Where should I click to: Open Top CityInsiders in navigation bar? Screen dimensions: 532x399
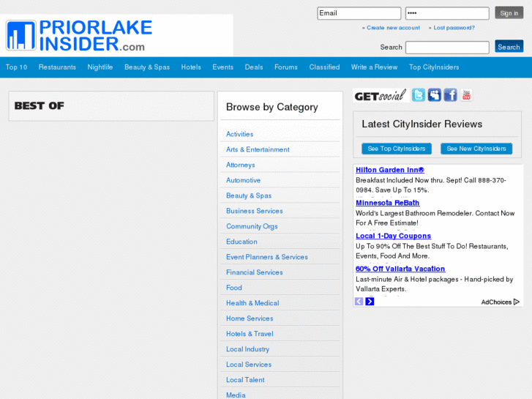[x=434, y=67]
